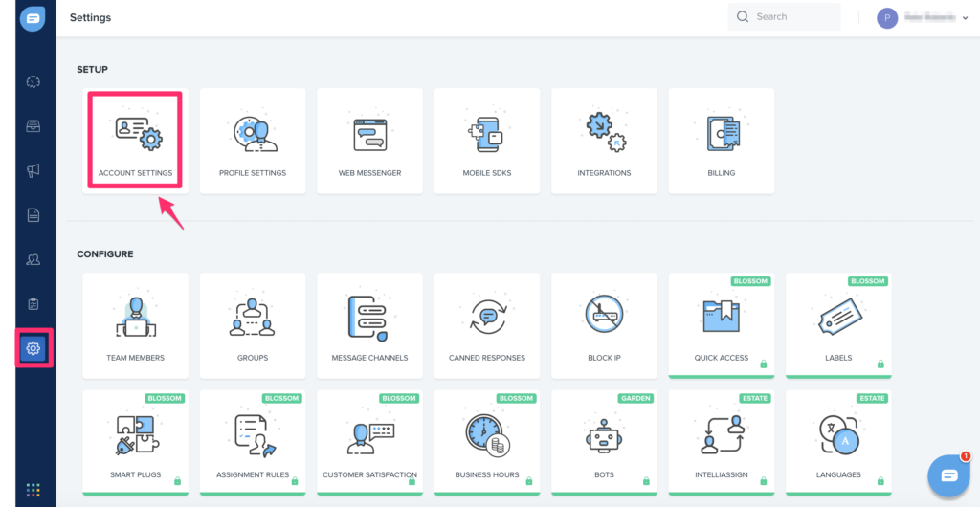This screenshot has width=980, height=507.
Task: Open Message Channels tile
Action: coord(369,325)
